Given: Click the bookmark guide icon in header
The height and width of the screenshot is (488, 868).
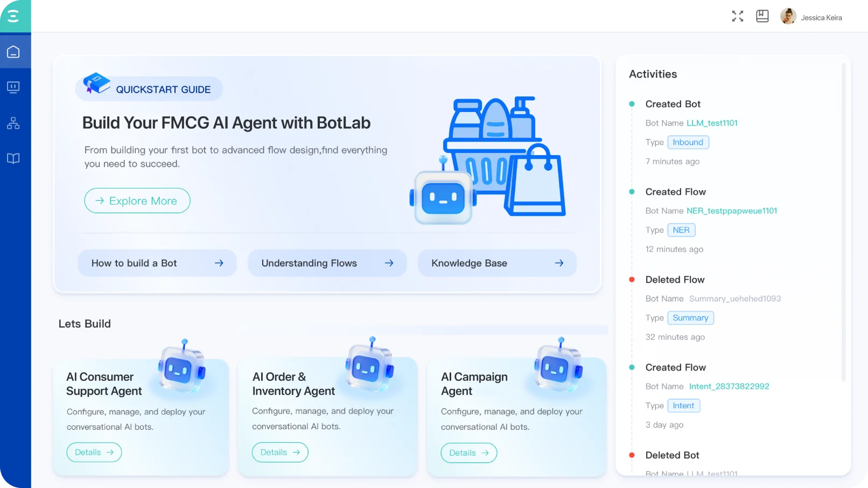Looking at the screenshot, I should [x=762, y=17].
